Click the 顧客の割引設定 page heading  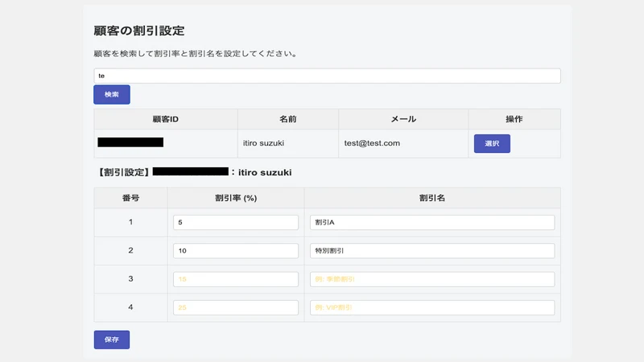pyautogui.click(x=139, y=31)
